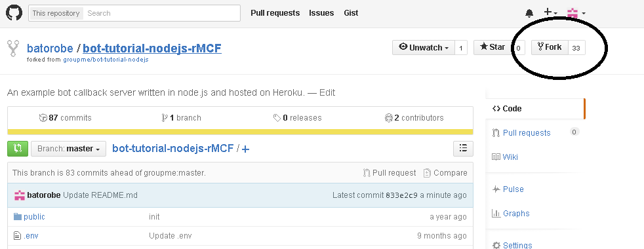Go to Issues in top navigation
Image resolution: width=644 pixels, height=249 pixels.
(x=321, y=13)
